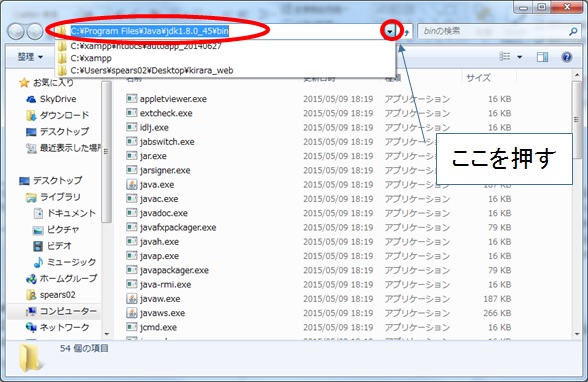
Task: Open the 整理 (Organize) menu
Action: click(30, 57)
